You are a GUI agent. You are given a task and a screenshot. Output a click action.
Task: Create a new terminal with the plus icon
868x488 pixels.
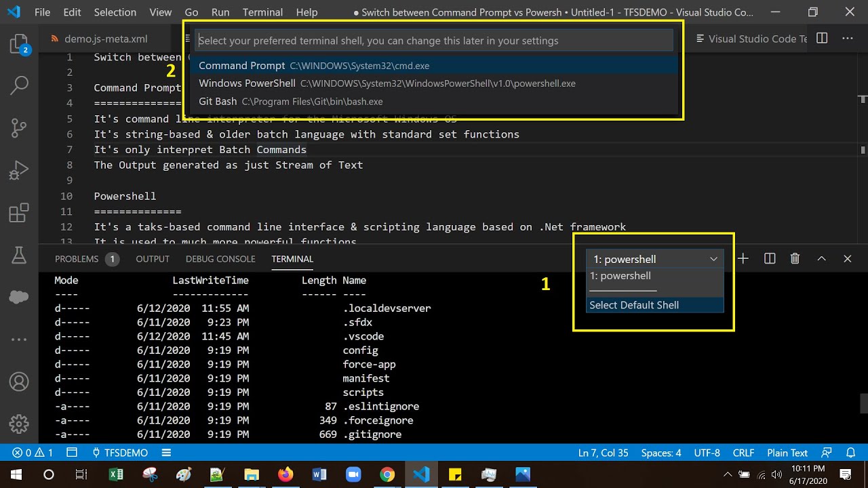(743, 259)
